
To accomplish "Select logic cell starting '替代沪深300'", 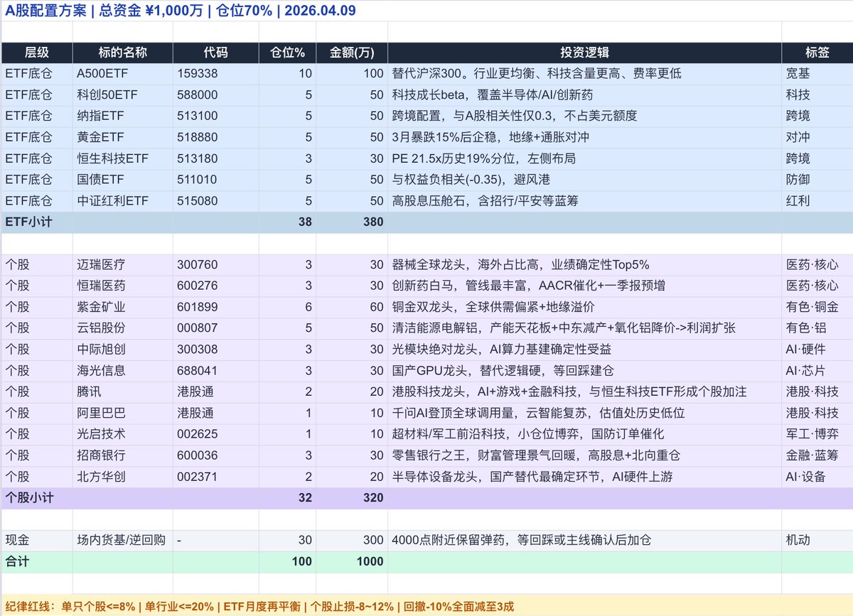I will click(x=584, y=73).
